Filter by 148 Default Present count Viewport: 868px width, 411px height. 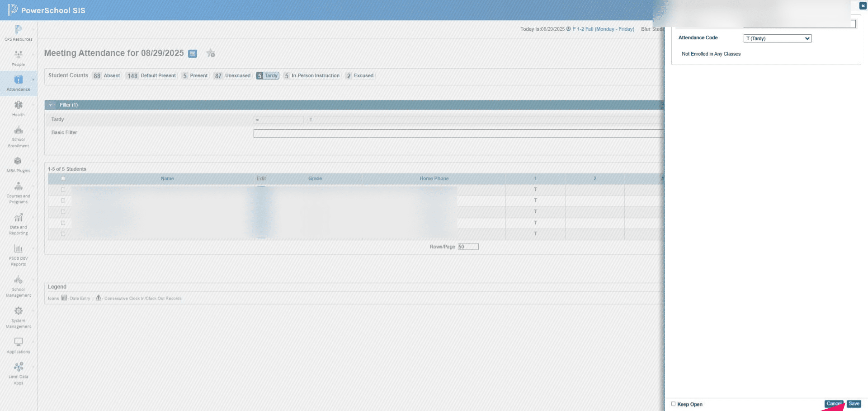point(151,76)
